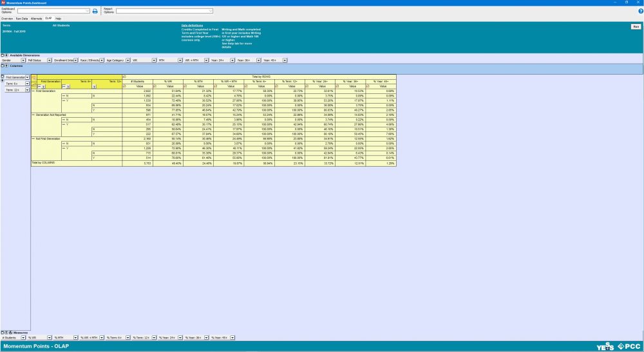Open the Report Options combo box
644x352 pixels.
point(164,11)
